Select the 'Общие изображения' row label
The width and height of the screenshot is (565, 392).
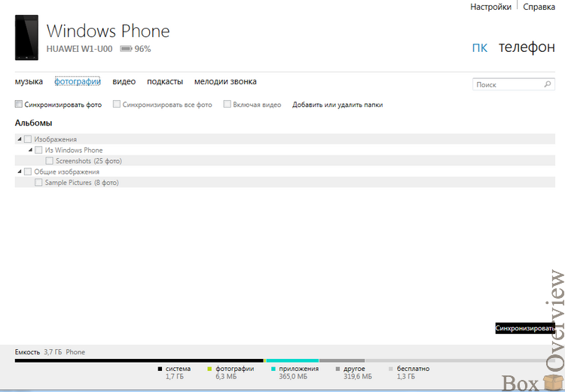66,172
